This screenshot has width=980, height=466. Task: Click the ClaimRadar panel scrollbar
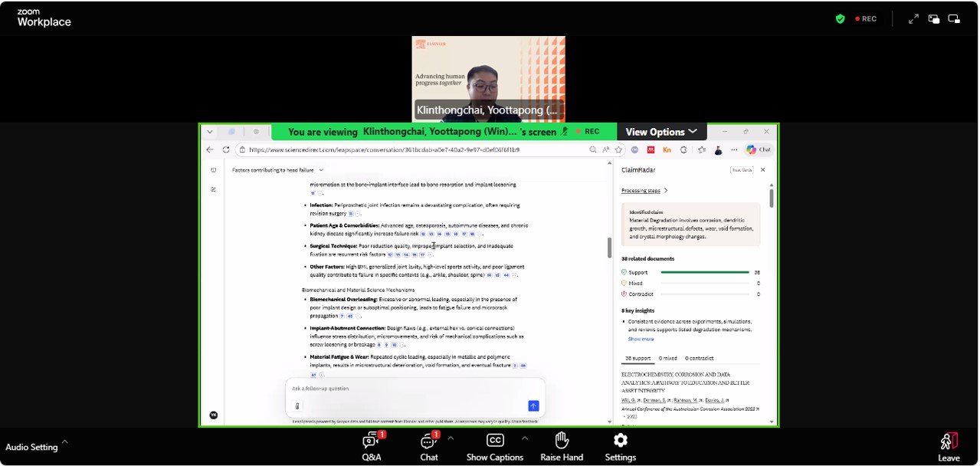(x=772, y=199)
